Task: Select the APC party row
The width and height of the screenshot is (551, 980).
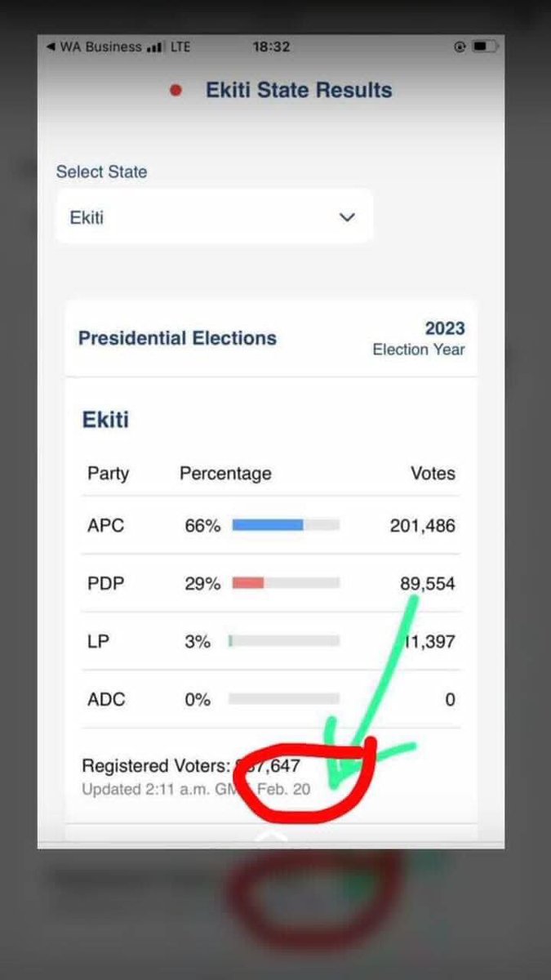Action: pos(271,525)
